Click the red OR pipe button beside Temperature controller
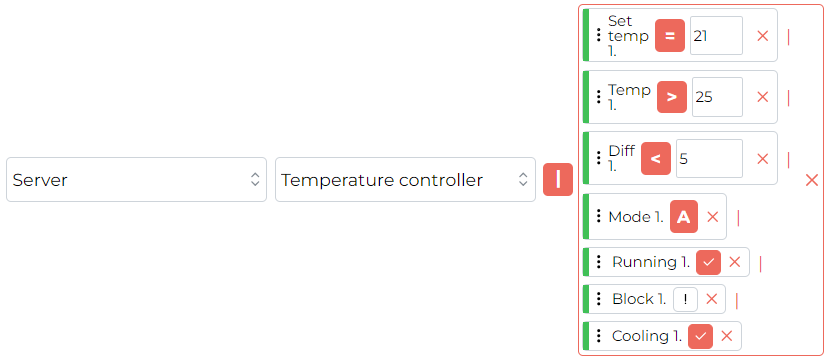 pyautogui.click(x=558, y=179)
